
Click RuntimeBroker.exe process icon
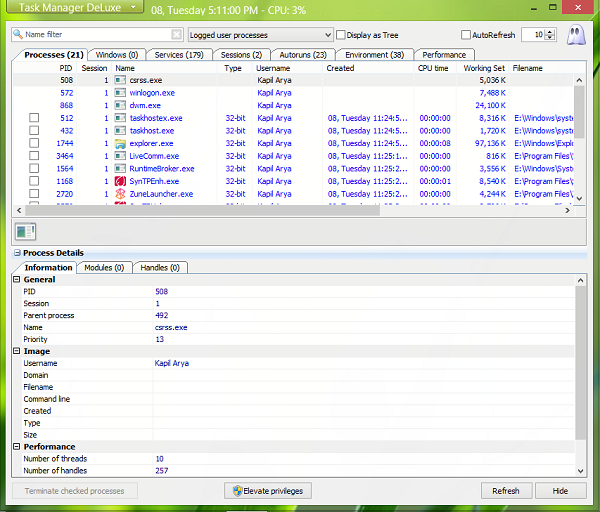click(120, 168)
